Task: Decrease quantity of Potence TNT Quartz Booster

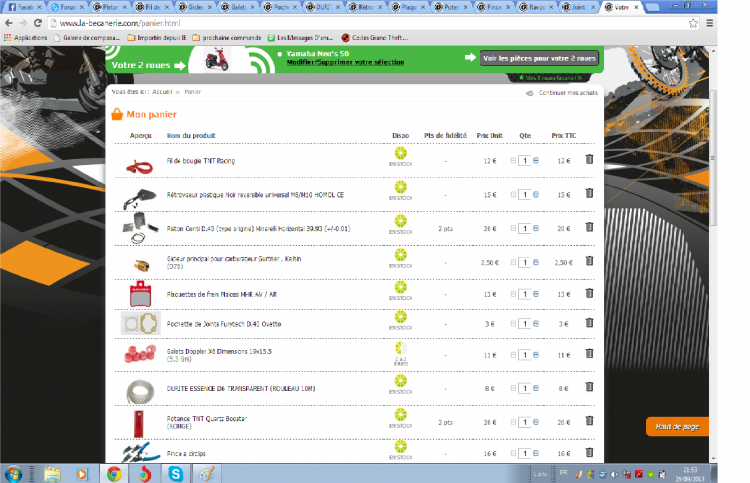Action: point(514,422)
